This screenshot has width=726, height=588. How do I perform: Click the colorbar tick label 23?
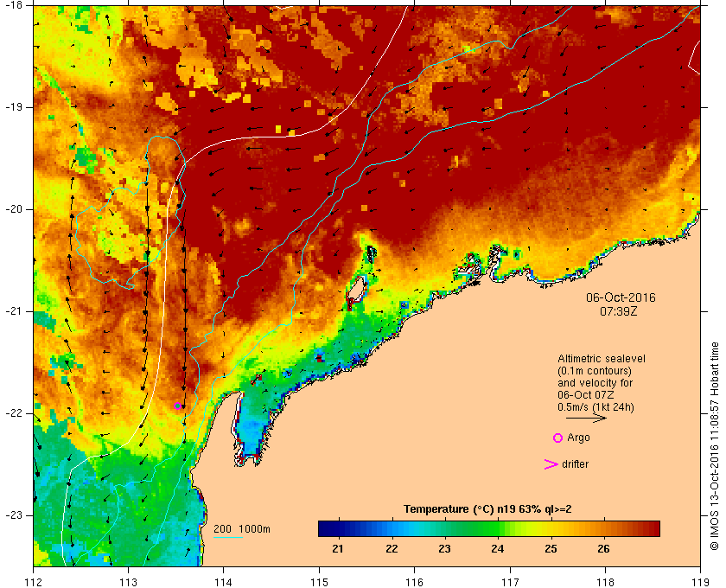tap(444, 549)
